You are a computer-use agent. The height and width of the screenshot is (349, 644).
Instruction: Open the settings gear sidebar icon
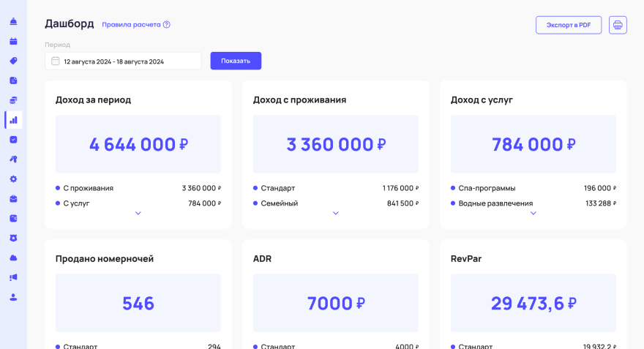[13, 179]
